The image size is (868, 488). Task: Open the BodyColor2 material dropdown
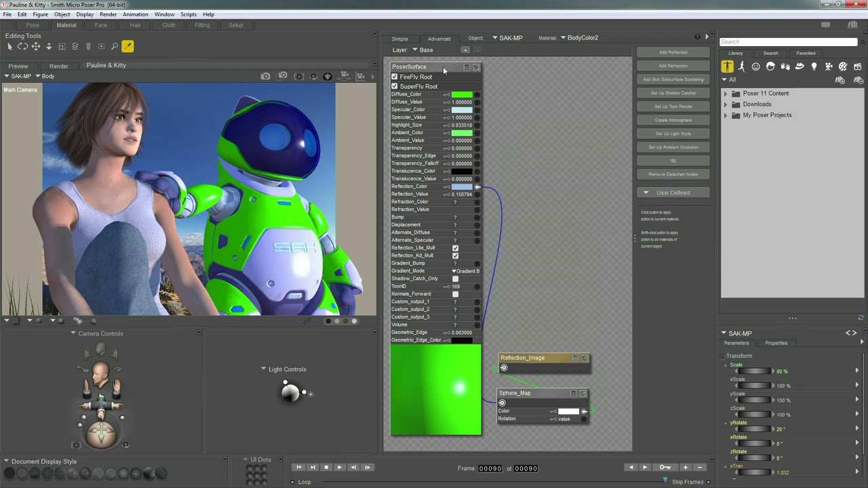point(579,38)
